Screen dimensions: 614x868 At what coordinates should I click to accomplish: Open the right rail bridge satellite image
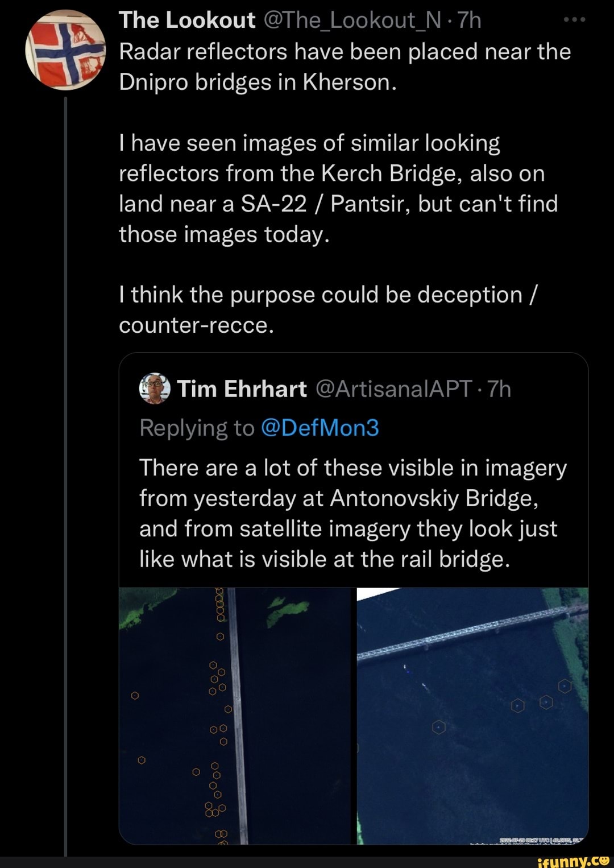pos(472,716)
